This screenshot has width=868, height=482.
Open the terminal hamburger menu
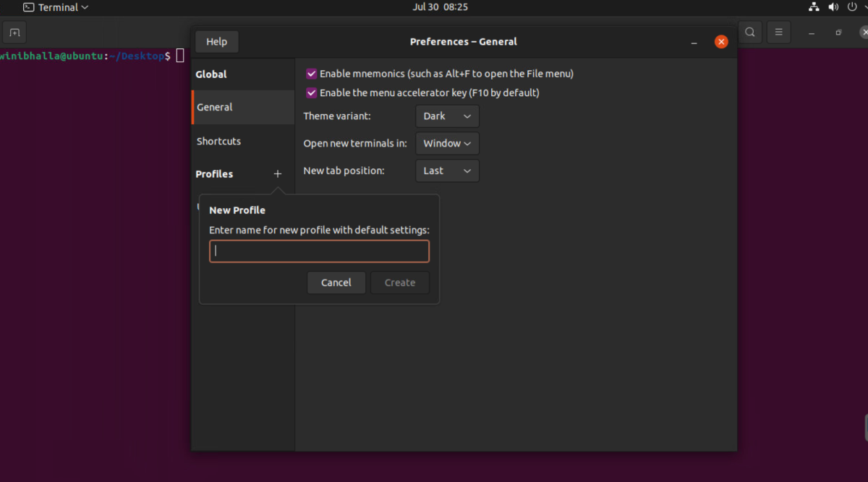[779, 33]
